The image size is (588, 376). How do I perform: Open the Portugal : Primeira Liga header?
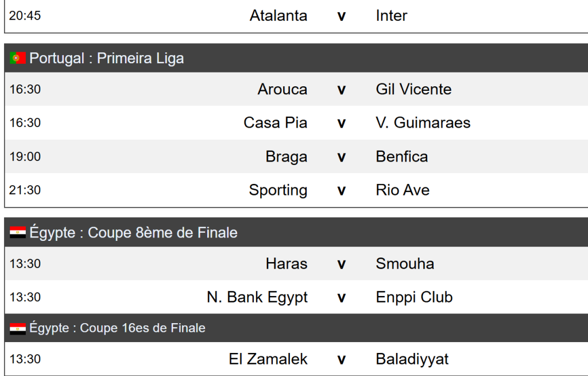coord(107,58)
